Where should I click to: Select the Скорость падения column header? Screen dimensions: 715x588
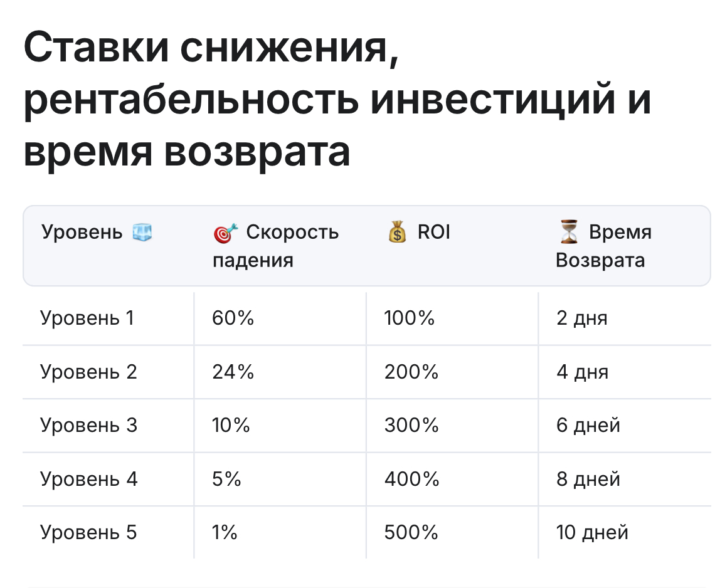pos(275,246)
